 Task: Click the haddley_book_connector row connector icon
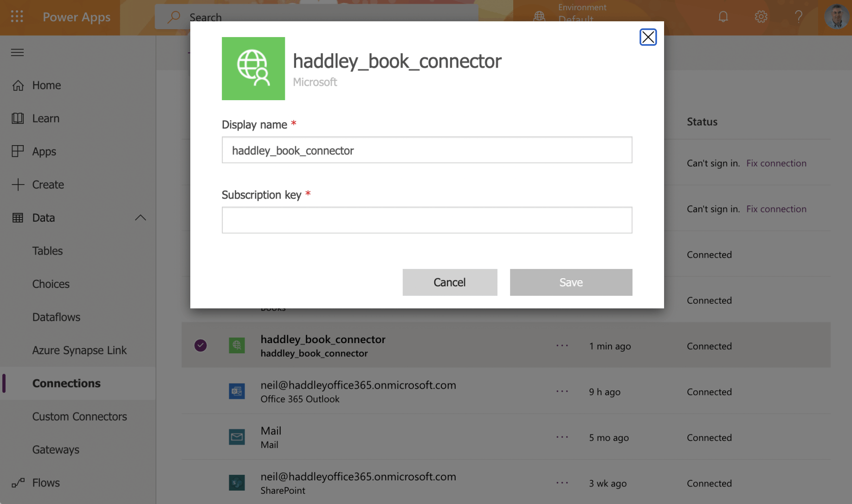[237, 345]
